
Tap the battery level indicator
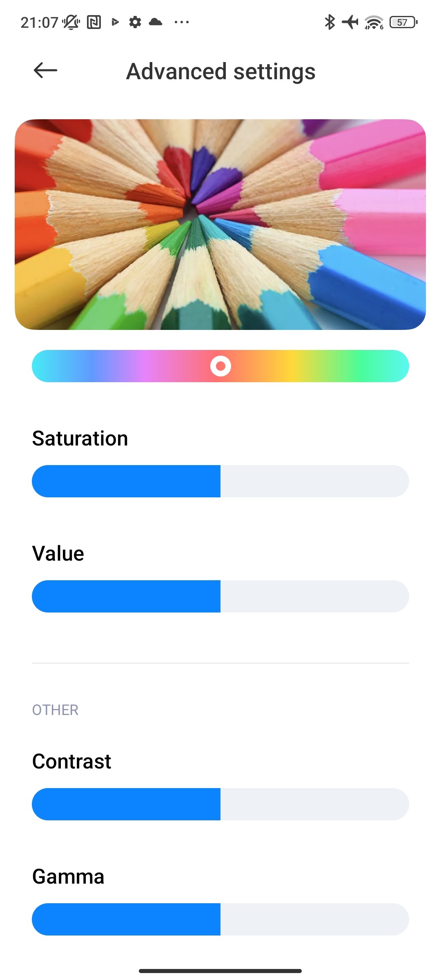click(403, 22)
